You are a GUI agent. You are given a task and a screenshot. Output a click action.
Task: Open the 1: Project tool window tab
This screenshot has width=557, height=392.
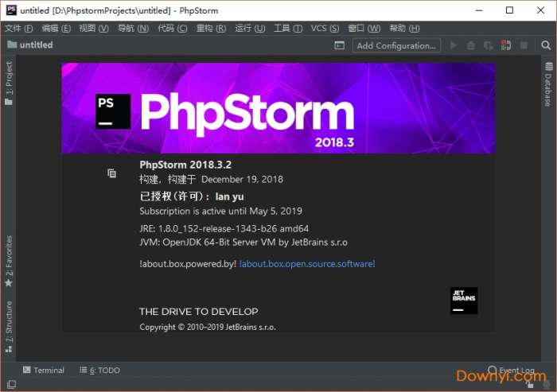9,83
